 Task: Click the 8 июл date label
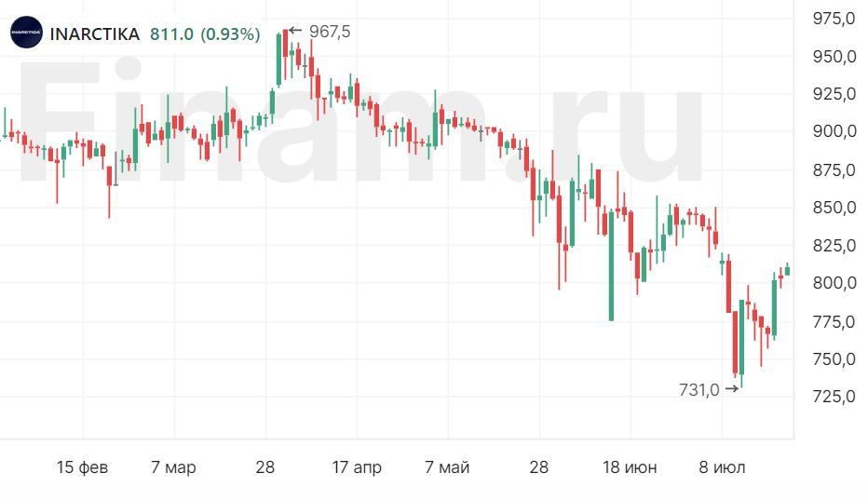722,467
